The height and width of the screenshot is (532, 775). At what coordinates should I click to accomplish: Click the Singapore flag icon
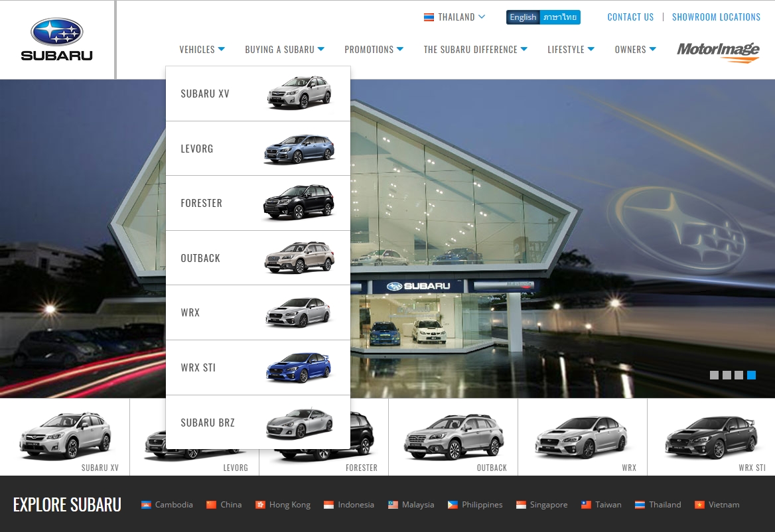[x=521, y=505]
